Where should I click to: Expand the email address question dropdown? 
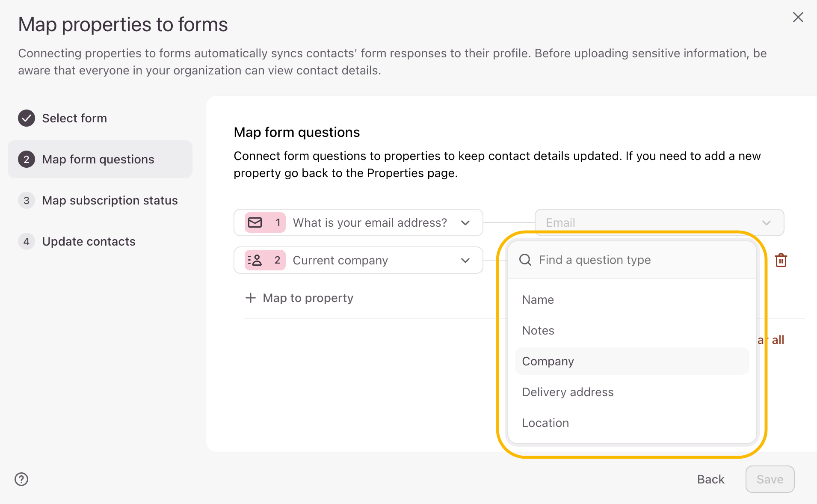(x=465, y=222)
